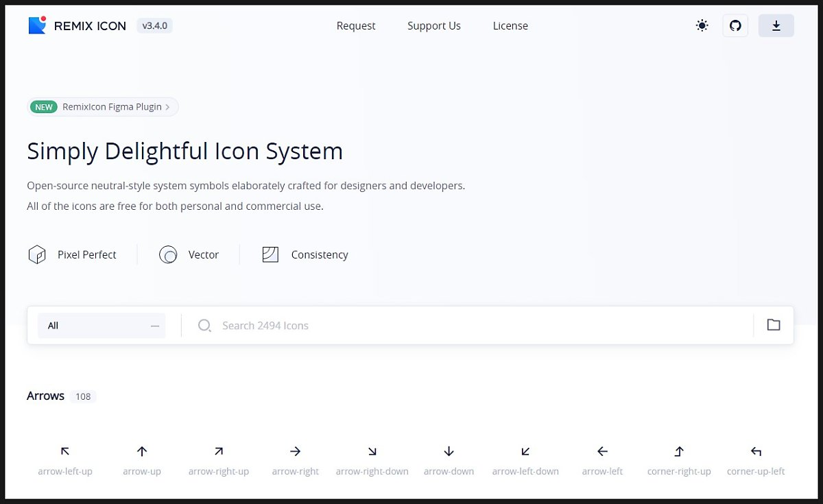Click the arrow-down icon
Screen dimensions: 823x504
point(449,451)
